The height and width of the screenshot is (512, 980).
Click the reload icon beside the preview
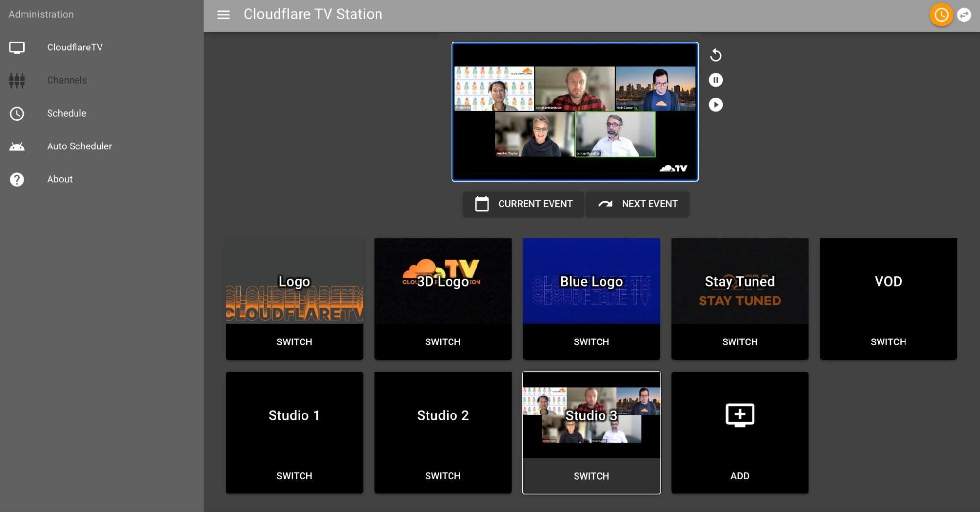point(716,55)
